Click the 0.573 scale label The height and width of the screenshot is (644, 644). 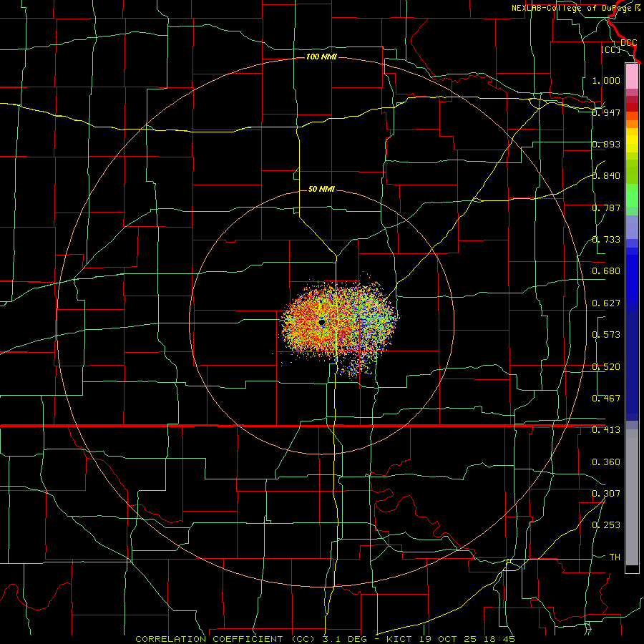coord(606,335)
